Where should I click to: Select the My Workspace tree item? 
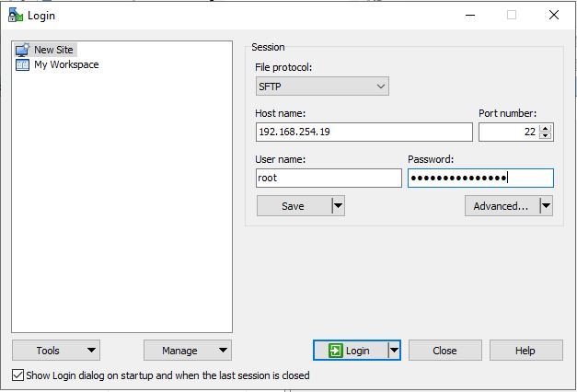(66, 64)
